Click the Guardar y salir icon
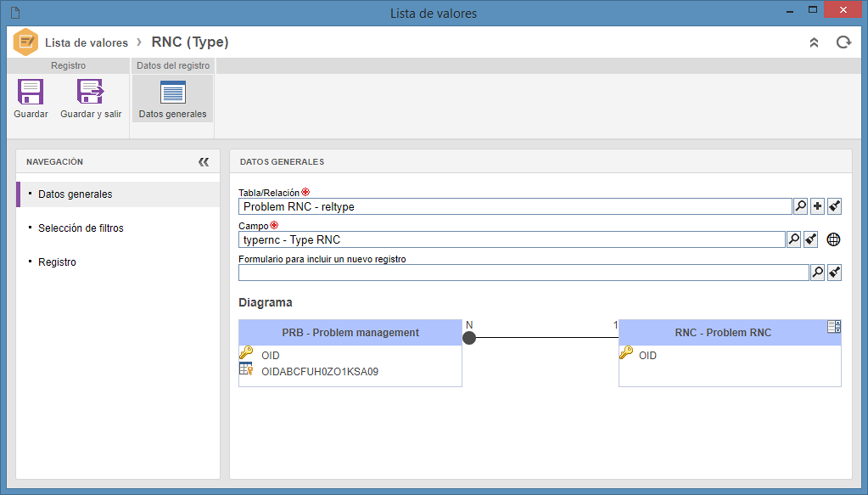 [90, 92]
